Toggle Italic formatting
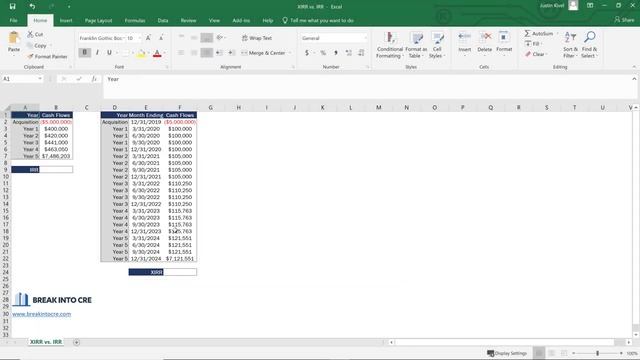The width and height of the screenshot is (640, 360). pyautogui.click(x=97, y=53)
